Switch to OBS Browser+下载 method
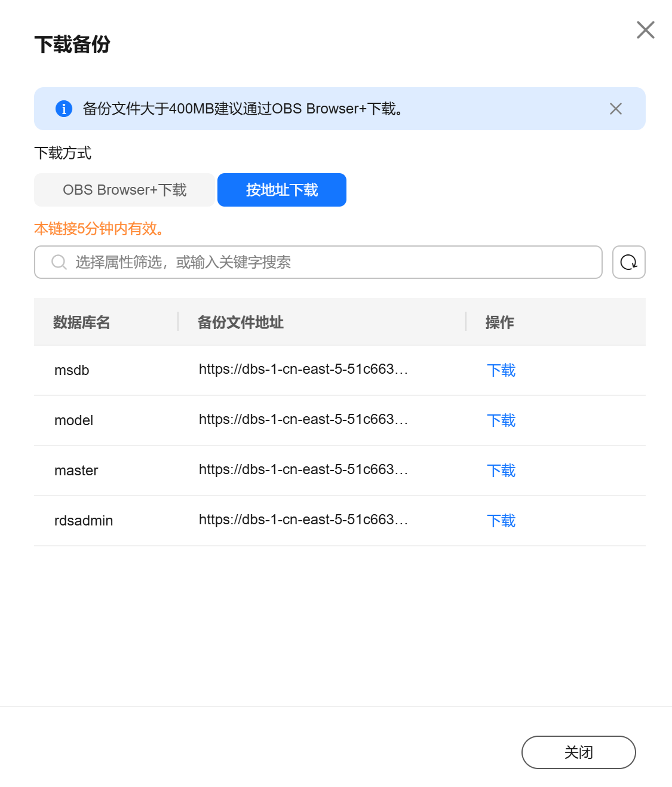672x787 pixels. (x=124, y=190)
